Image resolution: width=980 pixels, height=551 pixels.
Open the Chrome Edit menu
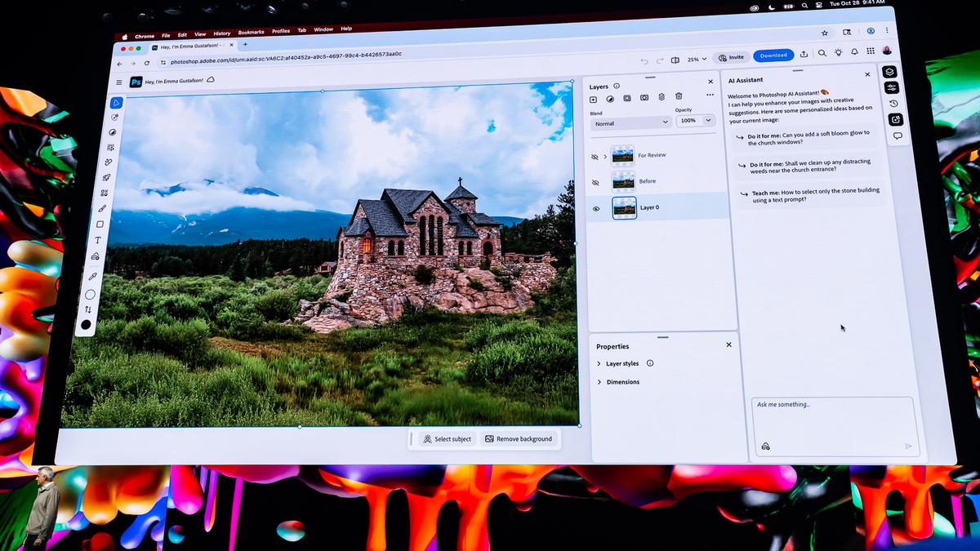(182, 35)
